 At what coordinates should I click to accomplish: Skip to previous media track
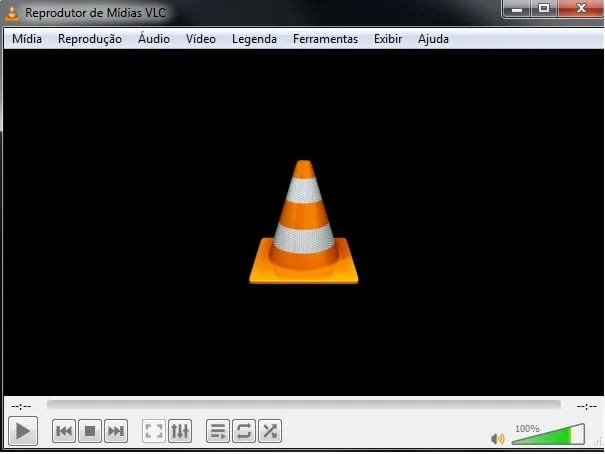click(x=64, y=431)
